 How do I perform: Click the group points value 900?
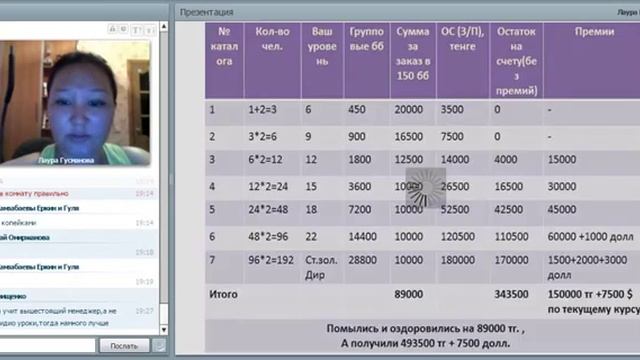click(x=357, y=136)
